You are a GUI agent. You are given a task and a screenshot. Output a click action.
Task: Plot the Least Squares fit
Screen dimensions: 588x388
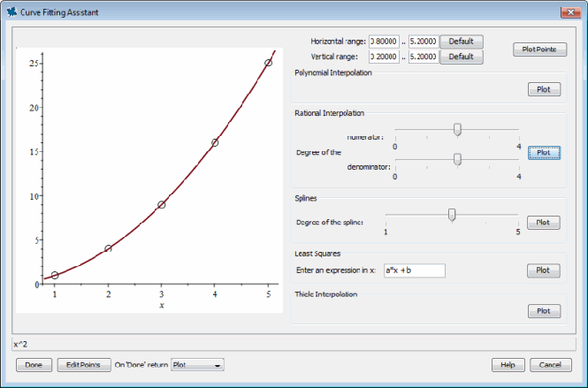(x=543, y=270)
